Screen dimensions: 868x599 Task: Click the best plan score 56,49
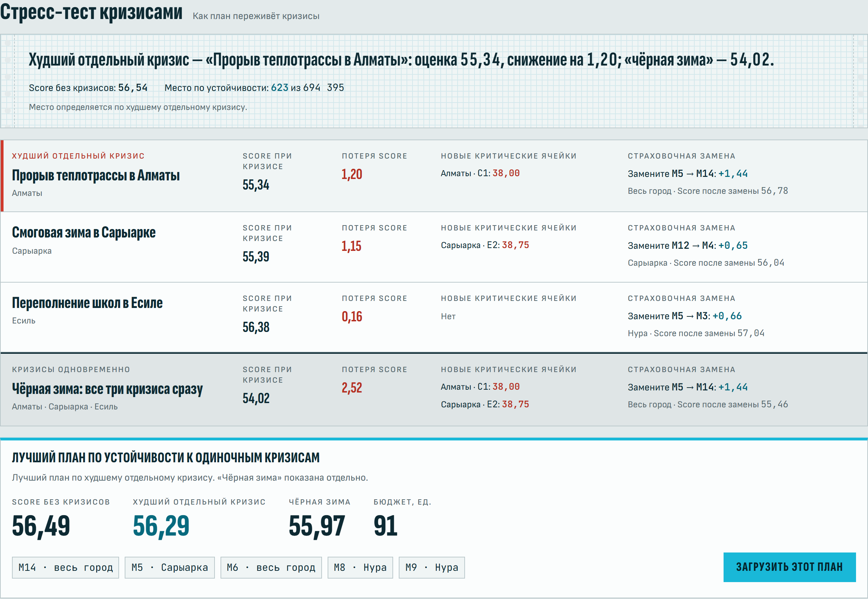pyautogui.click(x=41, y=526)
